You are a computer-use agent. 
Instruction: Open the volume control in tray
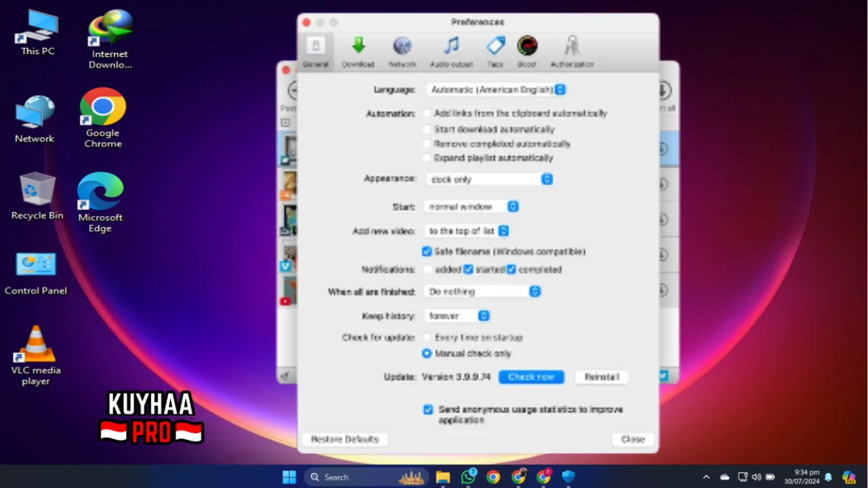(x=756, y=477)
